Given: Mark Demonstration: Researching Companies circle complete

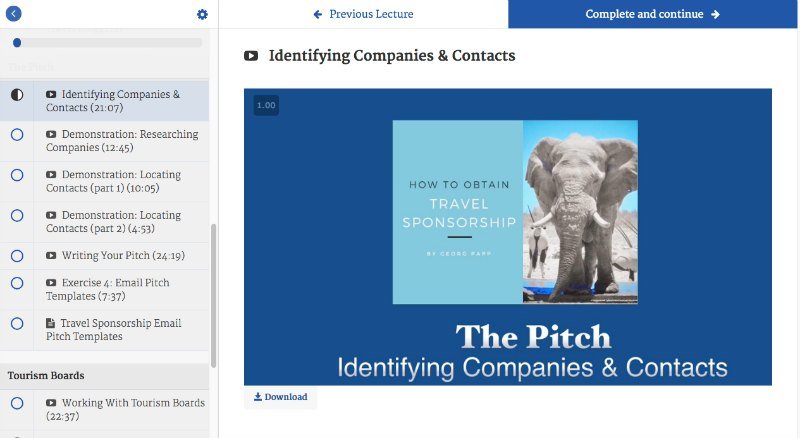Looking at the screenshot, I should (x=17, y=135).
